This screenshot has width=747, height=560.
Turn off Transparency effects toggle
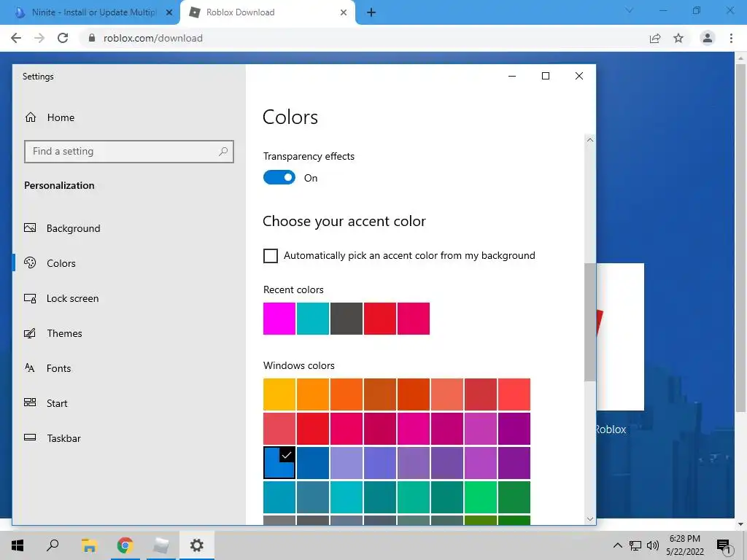click(279, 178)
